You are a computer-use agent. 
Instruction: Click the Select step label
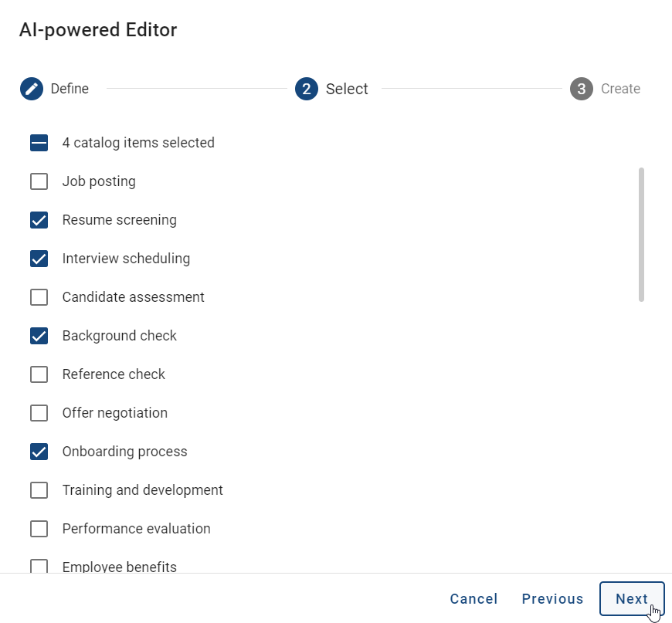(x=348, y=88)
